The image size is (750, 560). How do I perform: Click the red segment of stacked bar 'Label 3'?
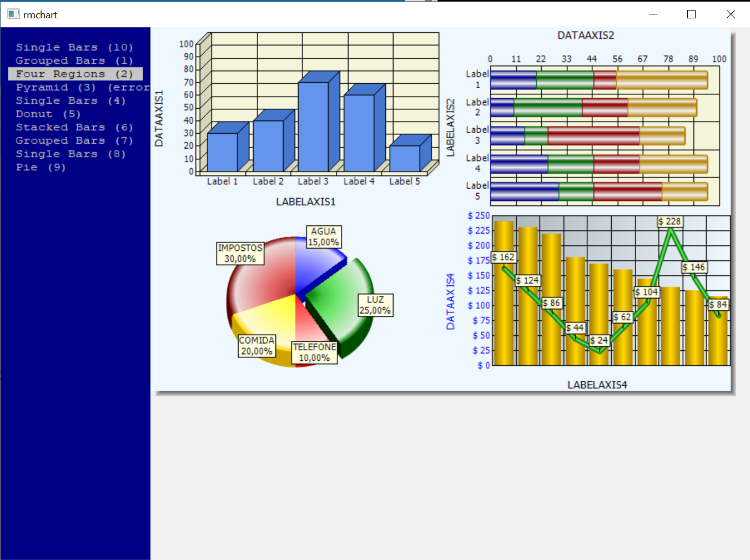click(x=593, y=136)
